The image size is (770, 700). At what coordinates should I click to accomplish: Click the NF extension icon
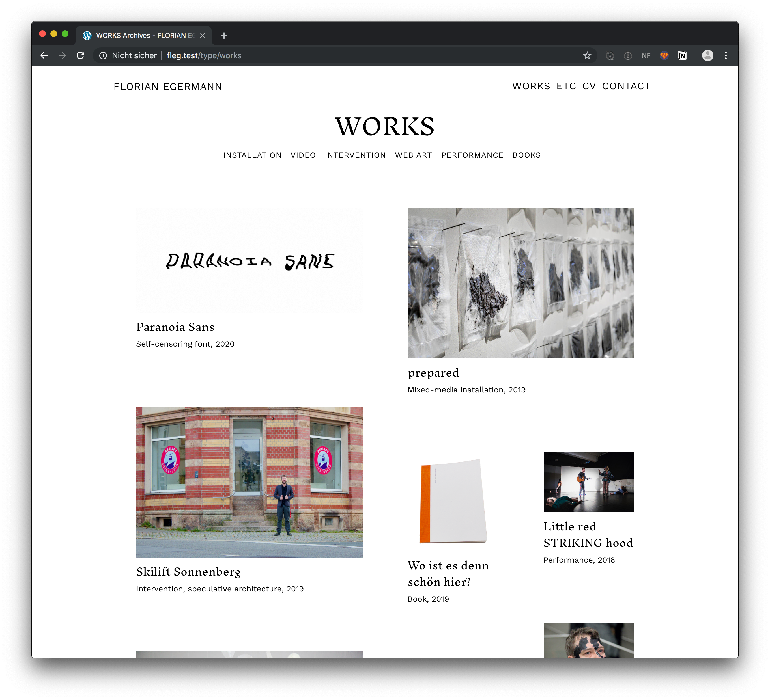coord(646,56)
